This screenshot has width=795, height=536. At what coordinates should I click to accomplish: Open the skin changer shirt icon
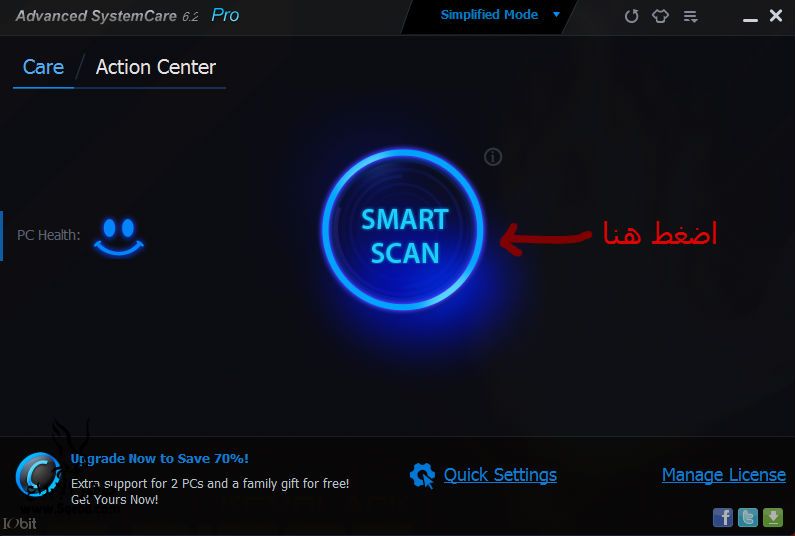[660, 16]
